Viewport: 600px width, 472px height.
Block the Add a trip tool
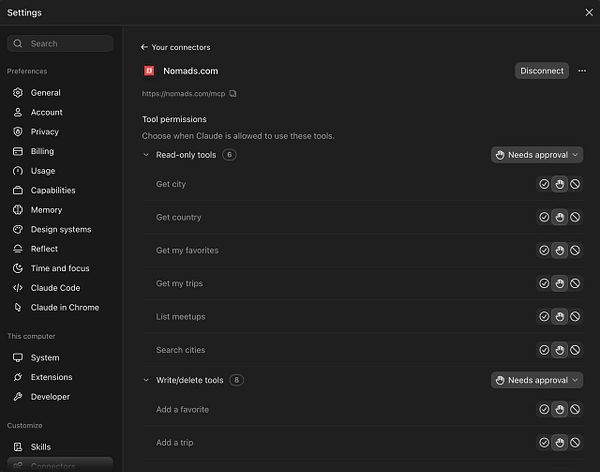coord(575,443)
